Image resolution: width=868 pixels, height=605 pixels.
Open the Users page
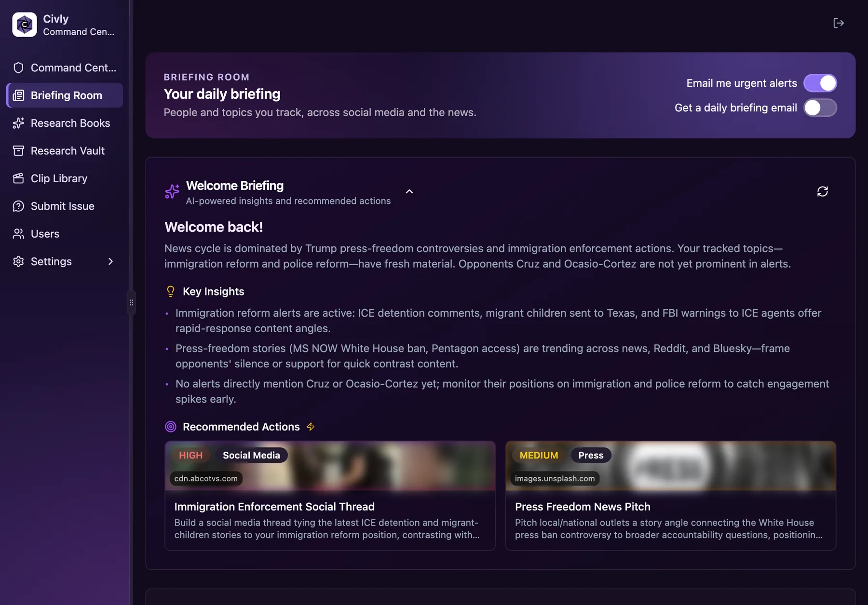click(x=65, y=234)
